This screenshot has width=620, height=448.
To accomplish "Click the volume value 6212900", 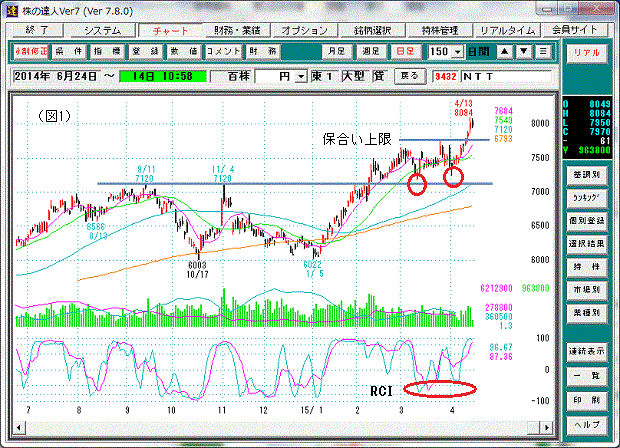I will 496,288.
